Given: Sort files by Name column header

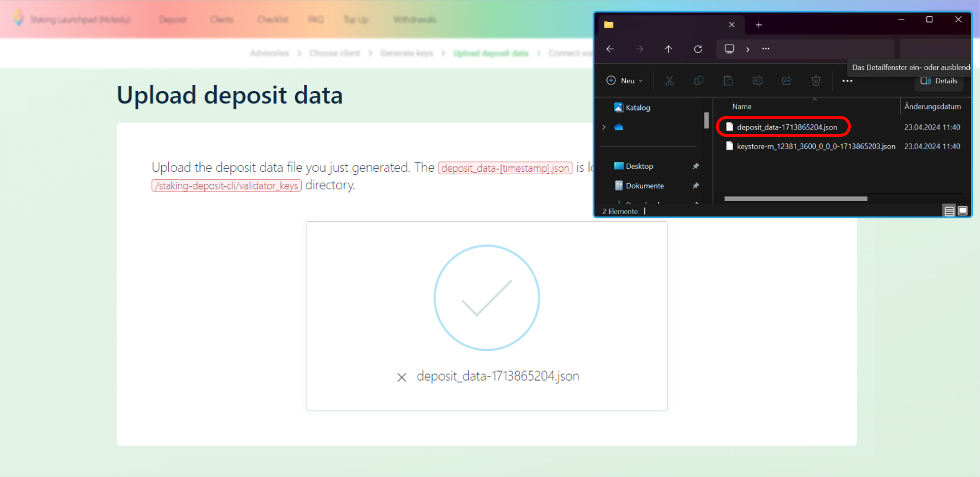Looking at the screenshot, I should click(741, 106).
